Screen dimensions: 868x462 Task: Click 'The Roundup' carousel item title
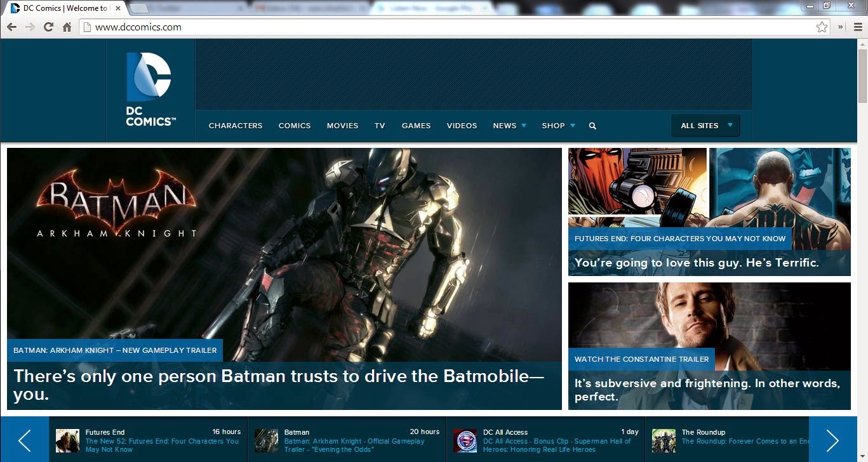pos(704,432)
